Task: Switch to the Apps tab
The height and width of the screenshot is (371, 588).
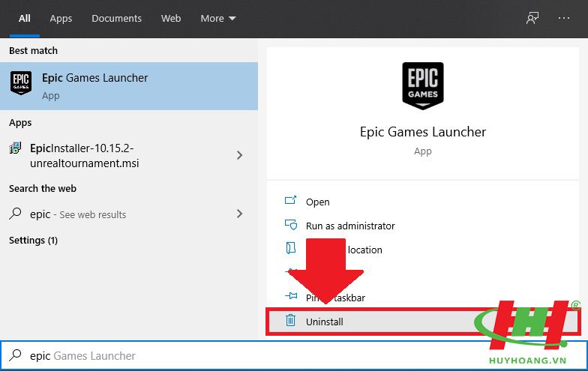Action: coord(61,18)
